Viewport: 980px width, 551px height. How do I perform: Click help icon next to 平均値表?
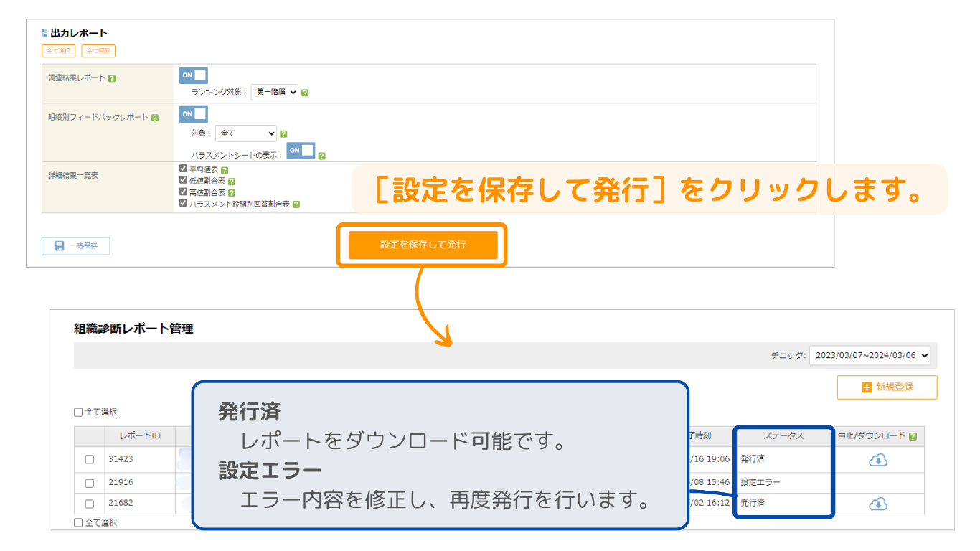225,170
